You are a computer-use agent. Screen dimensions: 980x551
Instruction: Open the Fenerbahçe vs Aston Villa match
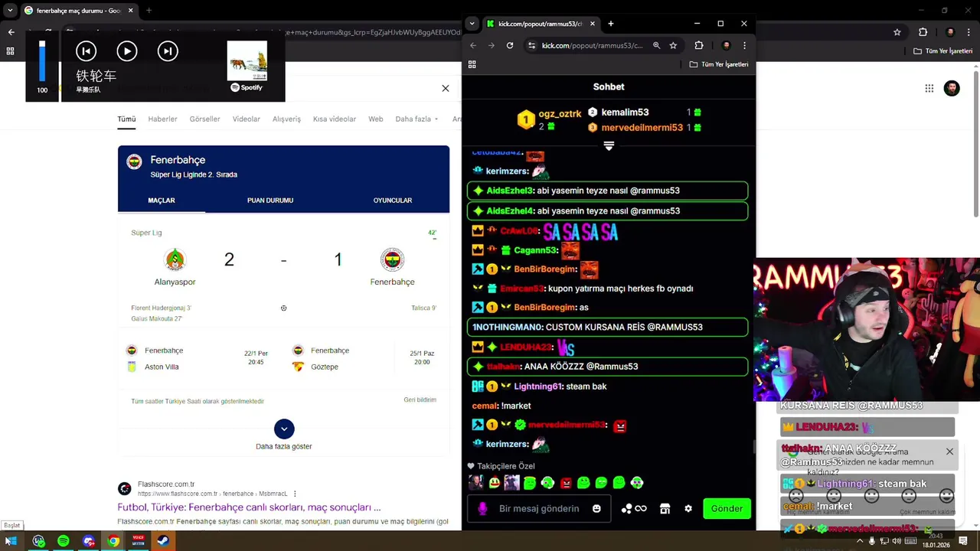[x=201, y=358]
